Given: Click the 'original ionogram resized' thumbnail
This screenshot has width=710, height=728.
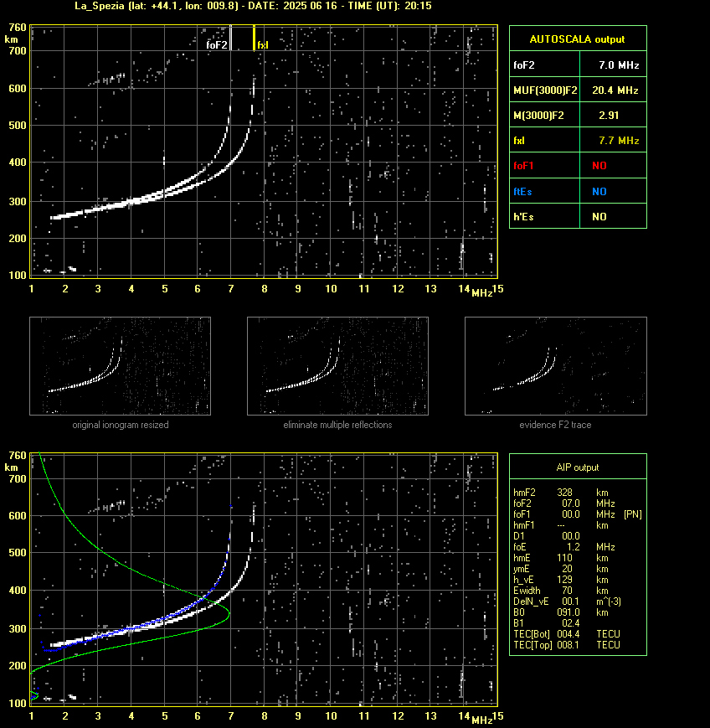Looking at the screenshot, I should click(121, 366).
